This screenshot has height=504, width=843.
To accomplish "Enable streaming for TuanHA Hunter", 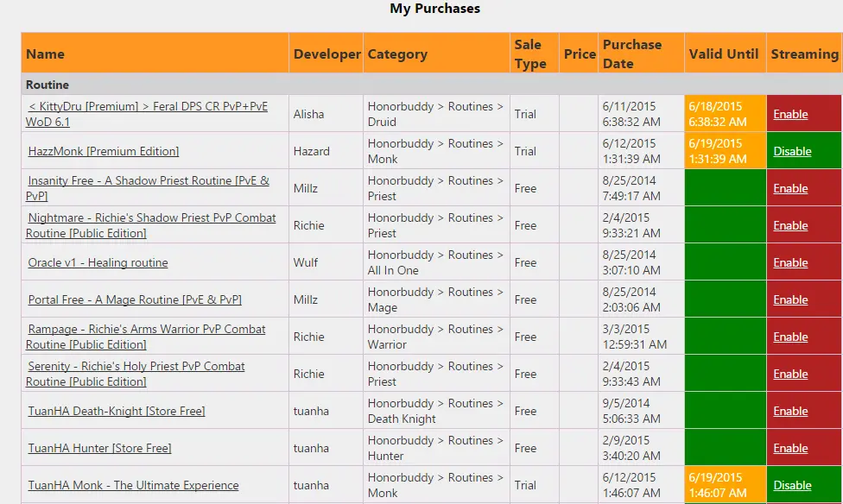I will click(790, 448).
